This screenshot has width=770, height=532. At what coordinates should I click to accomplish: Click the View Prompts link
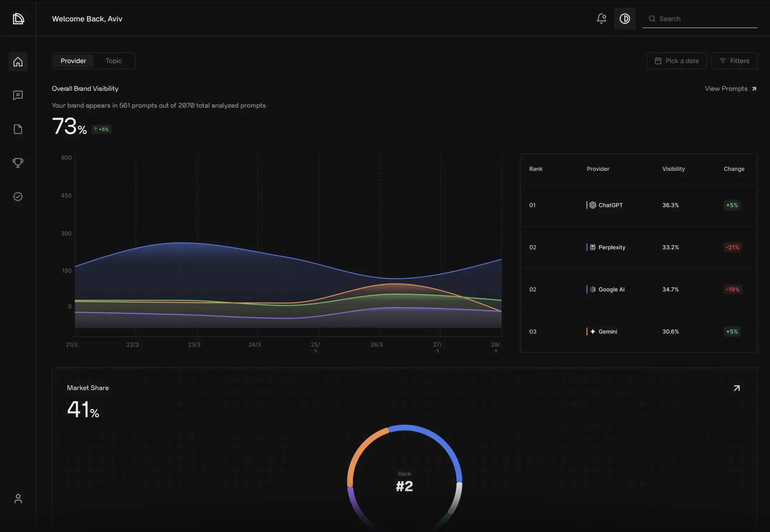730,89
